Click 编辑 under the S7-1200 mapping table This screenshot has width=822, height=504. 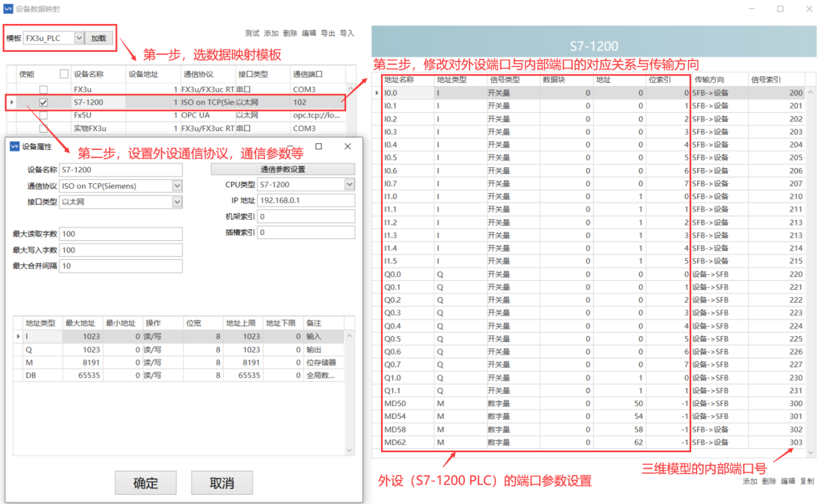pos(787,481)
